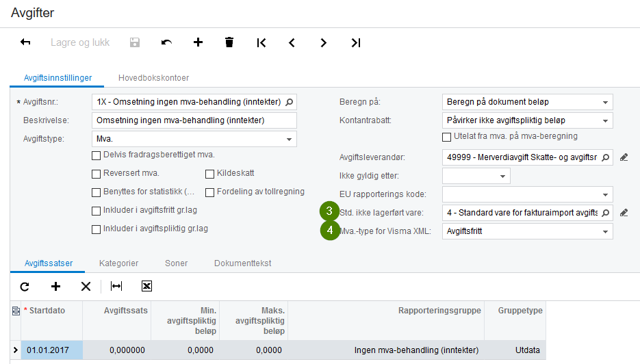The width and height of the screenshot is (640, 364).
Task: Go to the next record
Action: click(x=323, y=42)
